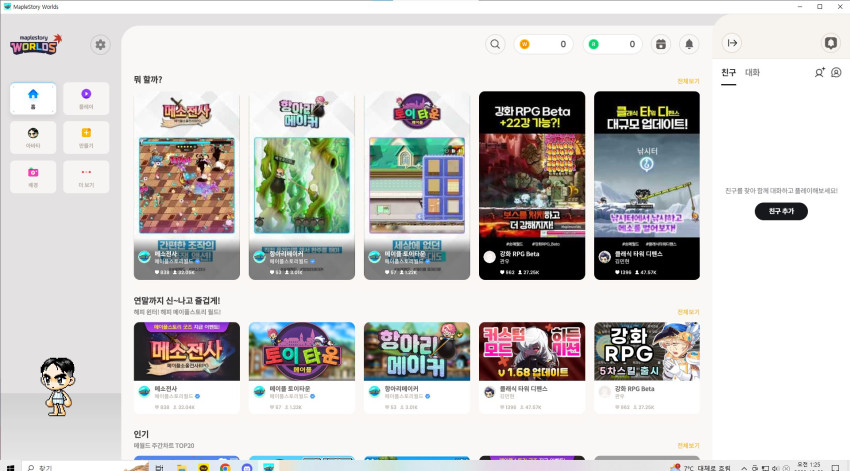Open the tall 메소전사 featured card

pyautogui.click(x=187, y=185)
